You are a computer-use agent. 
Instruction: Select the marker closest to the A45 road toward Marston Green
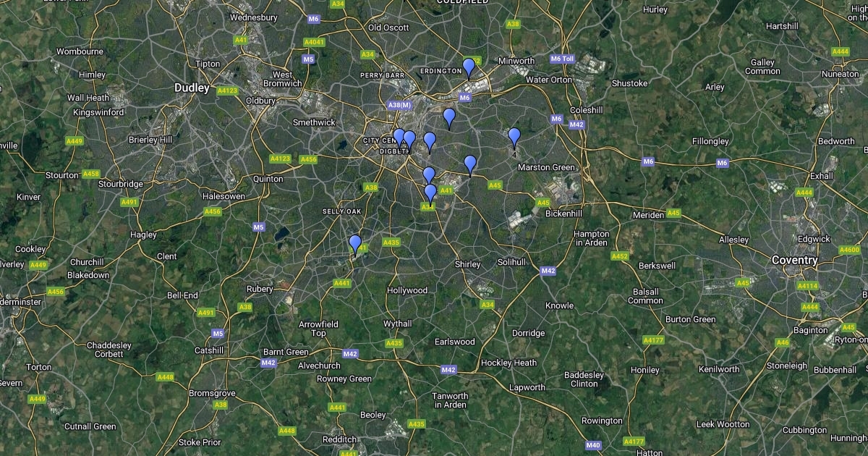[470, 165]
